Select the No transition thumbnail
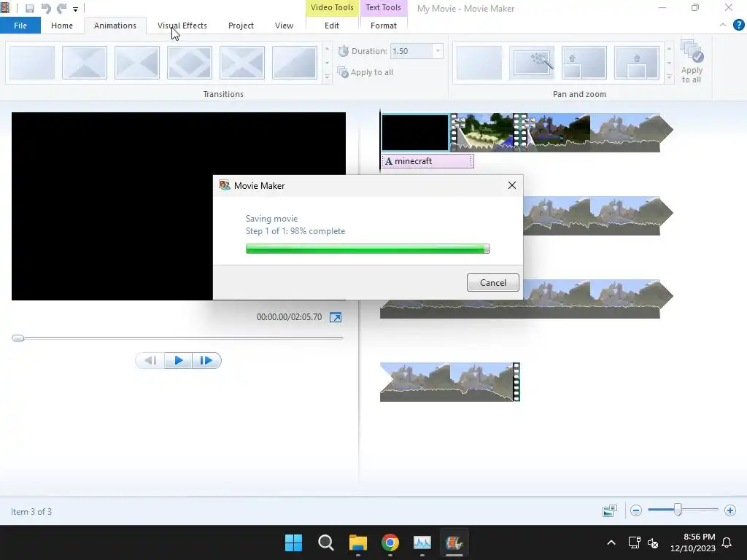The height and width of the screenshot is (560, 747). (x=32, y=63)
